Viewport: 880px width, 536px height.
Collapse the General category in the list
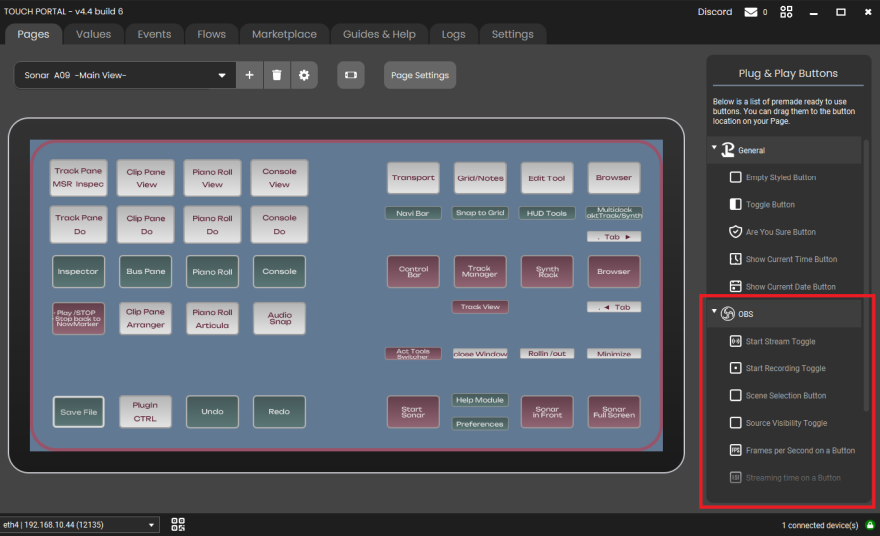(x=715, y=149)
